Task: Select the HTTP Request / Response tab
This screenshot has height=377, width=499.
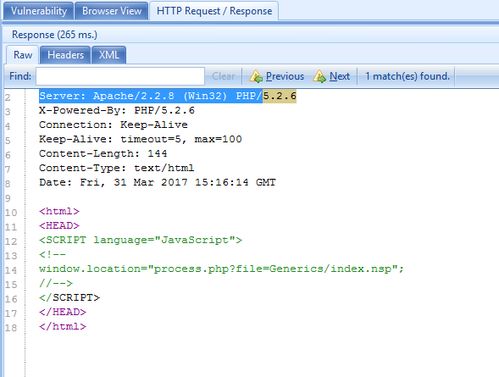Action: (214, 11)
